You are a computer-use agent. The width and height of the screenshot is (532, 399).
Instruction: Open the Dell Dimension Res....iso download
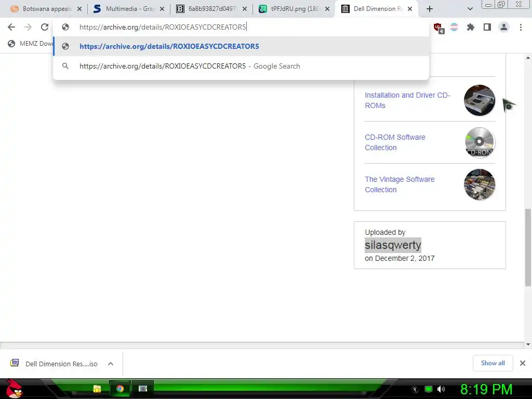click(55, 364)
